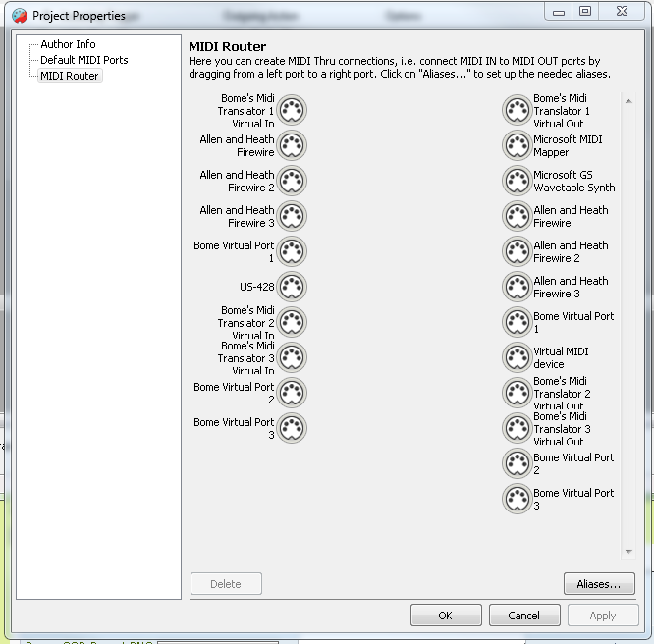Select the Virtual MIDI device output port icon
The width and height of the screenshot is (654, 644).
click(x=517, y=357)
